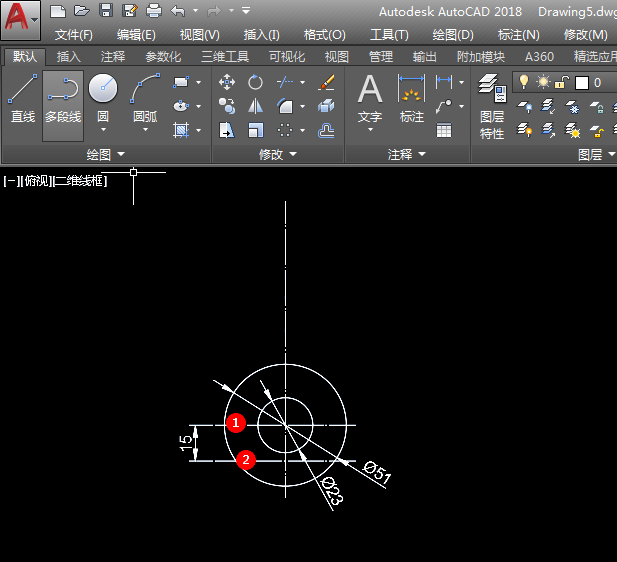
Task: Switch to the Insert (插入) ribbon tab
Action: click(x=69, y=57)
